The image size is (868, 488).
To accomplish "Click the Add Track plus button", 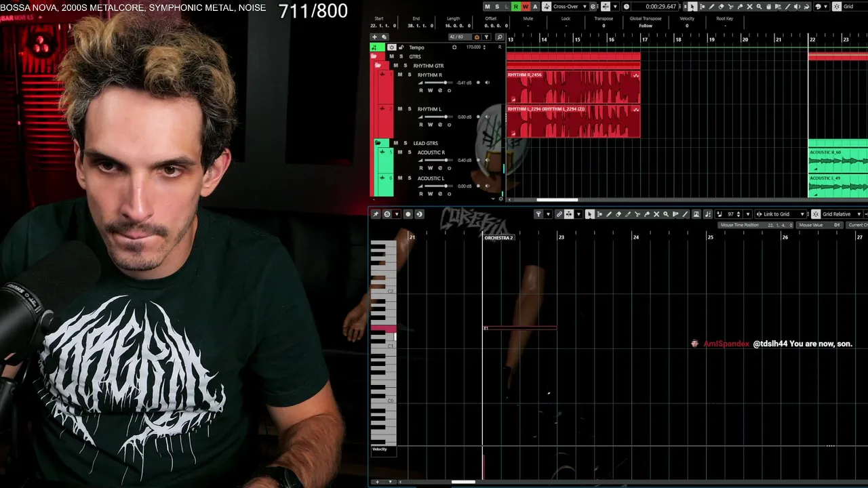I will click(374, 37).
